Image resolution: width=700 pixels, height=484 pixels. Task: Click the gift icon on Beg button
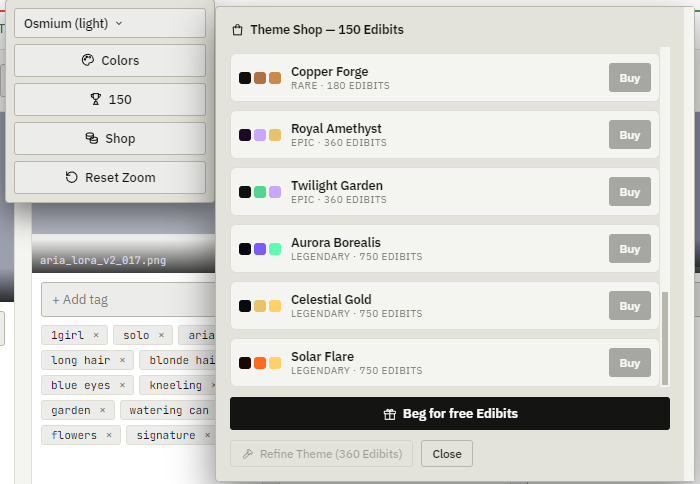coord(390,414)
